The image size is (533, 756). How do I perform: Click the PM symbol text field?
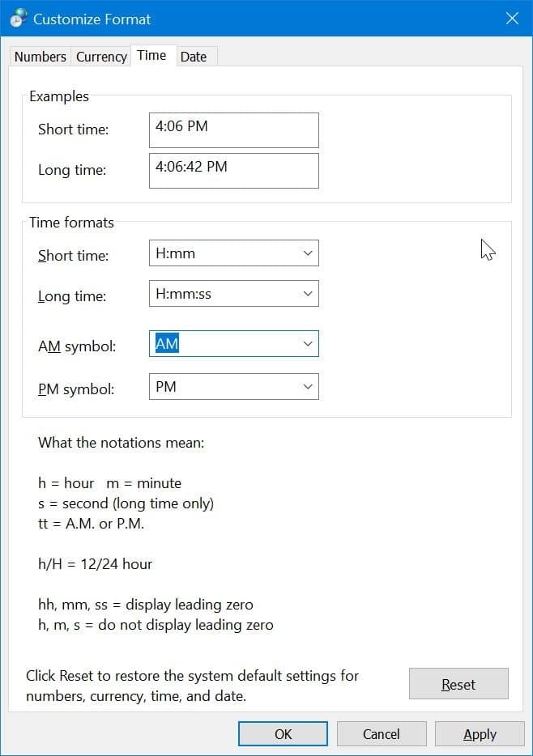point(234,387)
